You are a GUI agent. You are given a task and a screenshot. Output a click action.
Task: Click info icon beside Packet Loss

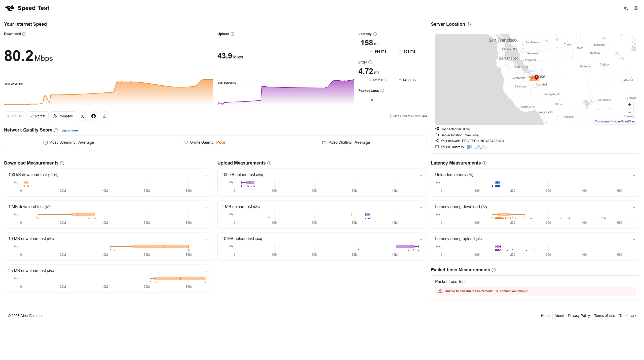382,91
